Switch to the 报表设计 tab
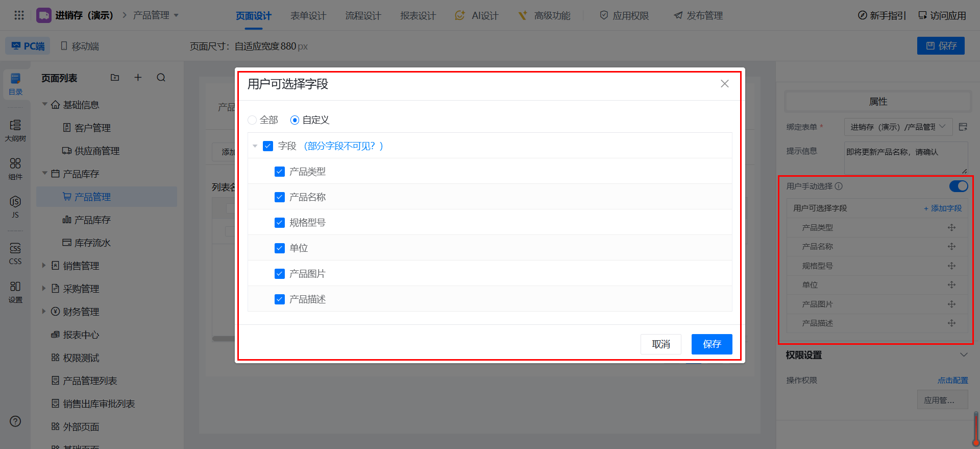This screenshot has height=449, width=980. tap(418, 16)
